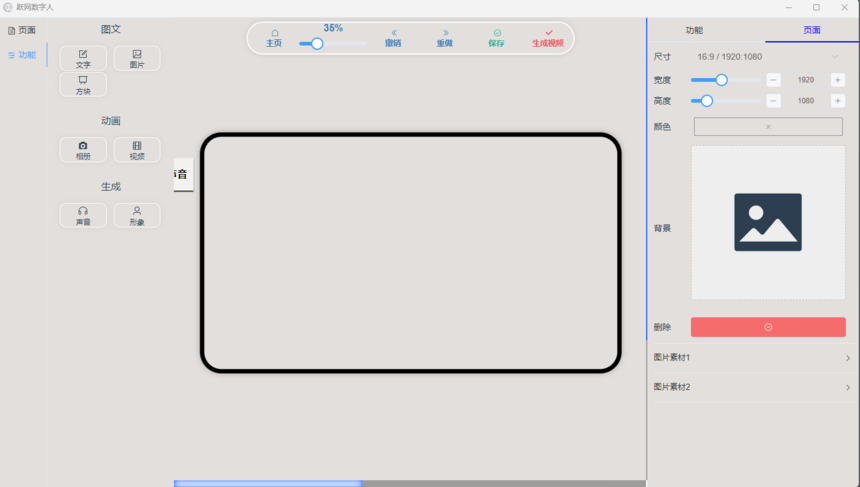The image size is (860, 487).
Task: Open the 形象 avatar generation tool
Action: click(137, 215)
